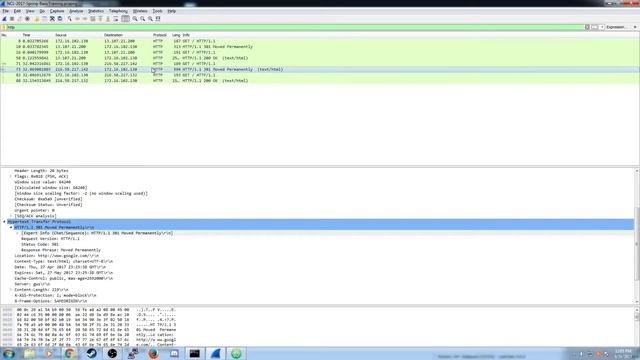The width and height of the screenshot is (640, 360).
Task: Toggle packet list colorization icon
Action: (x=125, y=19)
